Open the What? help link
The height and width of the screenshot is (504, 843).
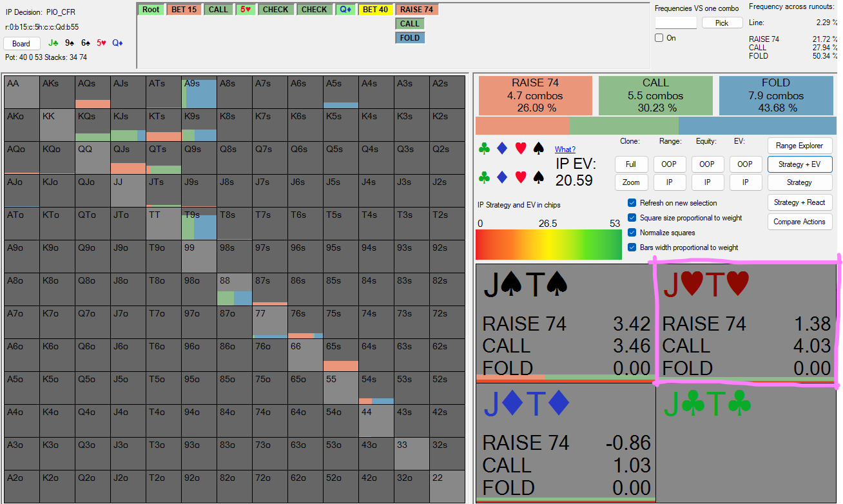click(x=565, y=150)
